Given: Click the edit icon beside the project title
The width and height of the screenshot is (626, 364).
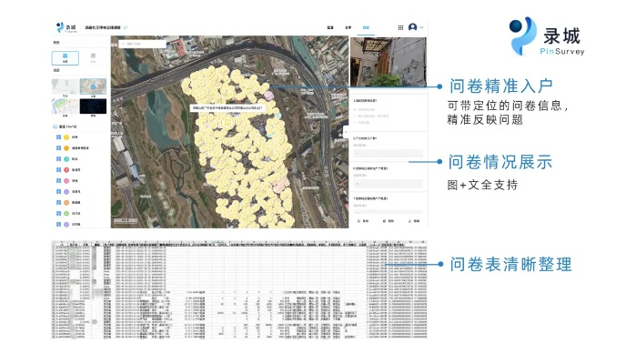Looking at the screenshot, I should click(126, 27).
